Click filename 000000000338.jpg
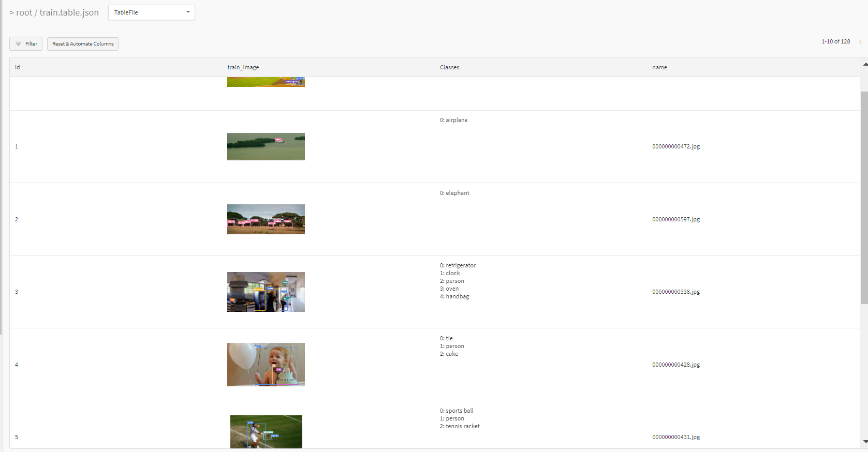 point(676,292)
